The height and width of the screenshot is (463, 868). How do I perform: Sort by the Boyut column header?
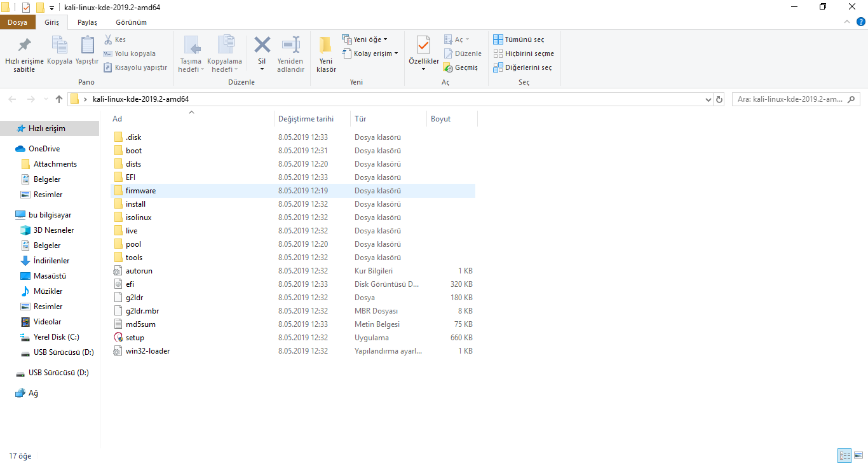(452, 119)
